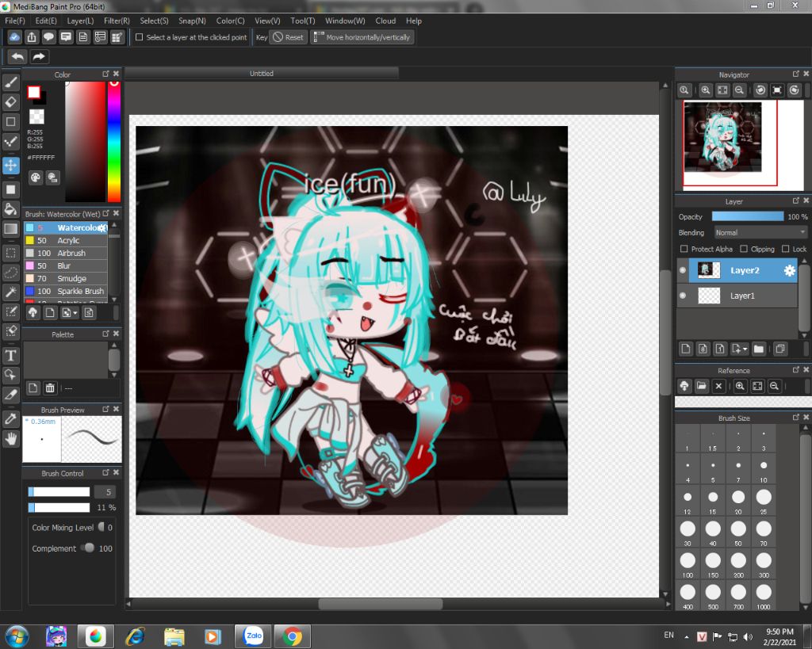The image size is (812, 649).
Task: Undock the Color panel
Action: click(x=105, y=74)
